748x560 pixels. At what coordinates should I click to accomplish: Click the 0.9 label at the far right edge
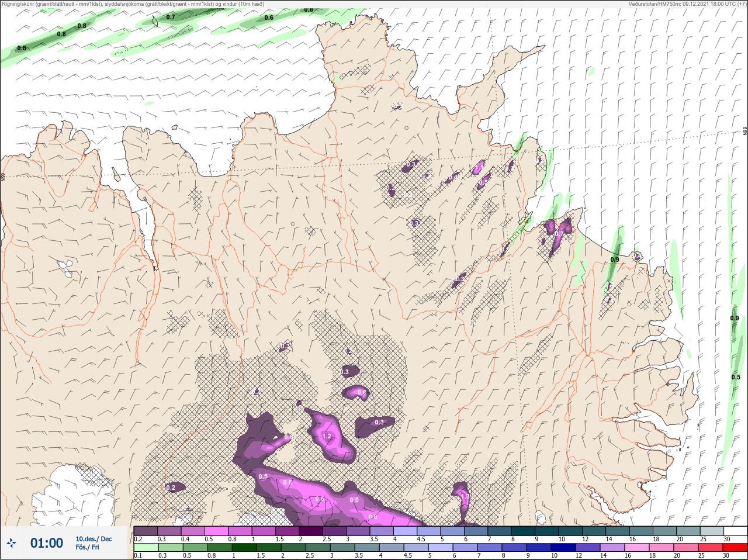(735, 318)
